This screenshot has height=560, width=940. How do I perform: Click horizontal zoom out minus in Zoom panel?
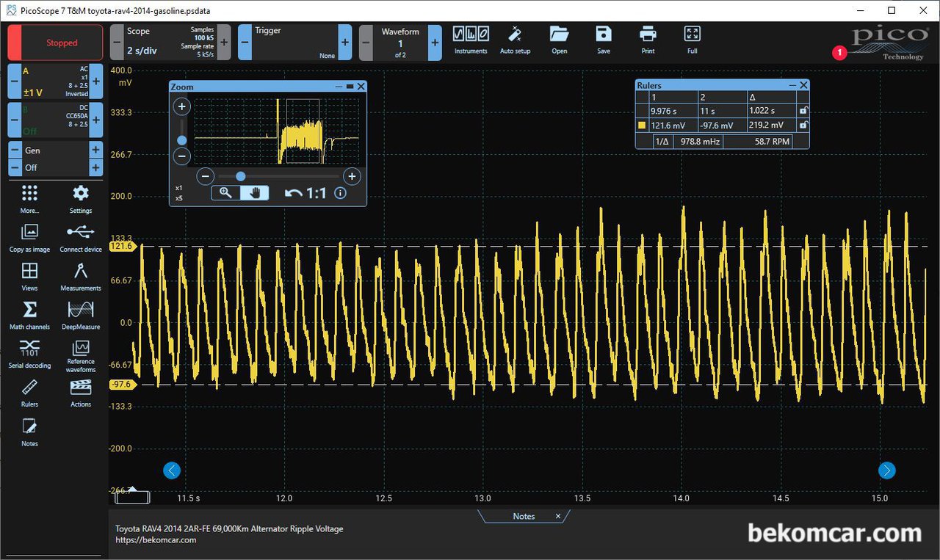pos(206,176)
